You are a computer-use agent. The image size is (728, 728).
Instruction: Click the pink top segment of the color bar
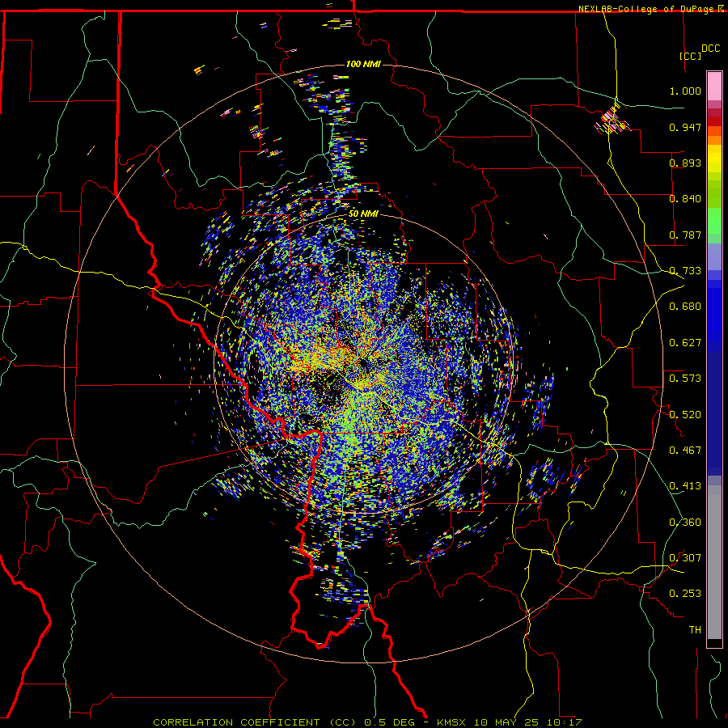pyautogui.click(x=714, y=86)
